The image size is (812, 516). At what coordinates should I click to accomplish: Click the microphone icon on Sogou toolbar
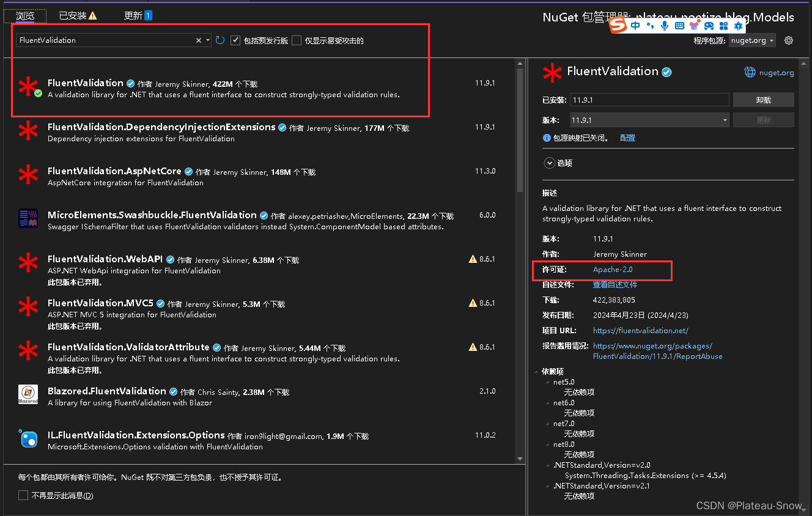tap(666, 26)
